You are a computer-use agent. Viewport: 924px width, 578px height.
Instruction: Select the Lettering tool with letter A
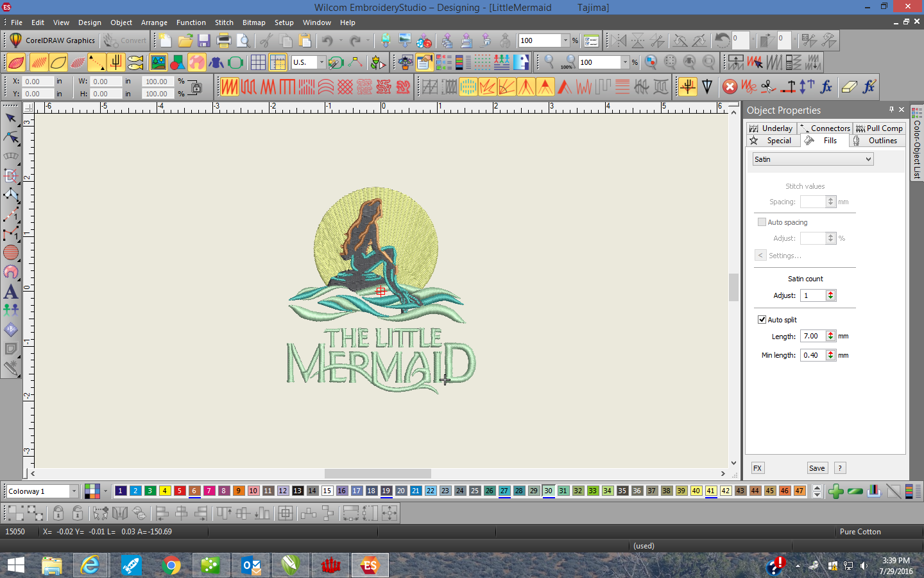(11, 291)
